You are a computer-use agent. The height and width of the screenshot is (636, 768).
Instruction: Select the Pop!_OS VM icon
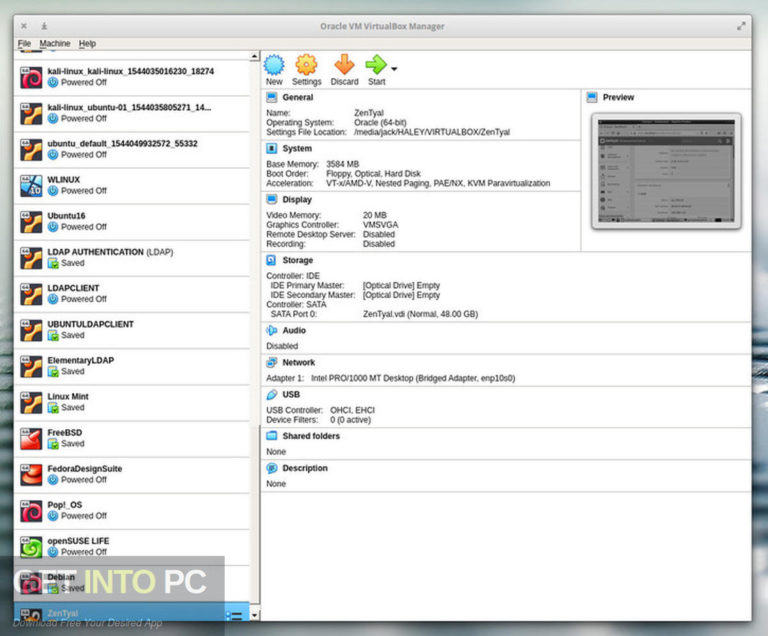[31, 512]
